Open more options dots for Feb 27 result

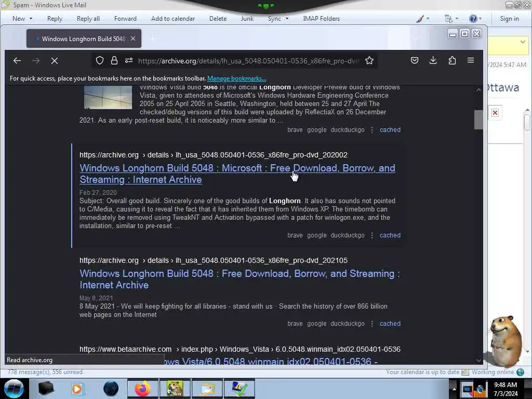tap(372, 235)
